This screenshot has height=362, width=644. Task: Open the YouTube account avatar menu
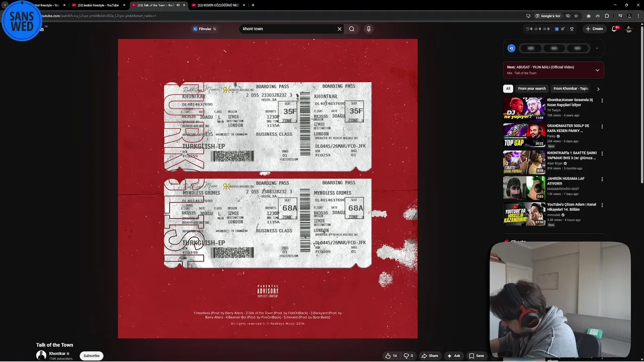click(628, 29)
